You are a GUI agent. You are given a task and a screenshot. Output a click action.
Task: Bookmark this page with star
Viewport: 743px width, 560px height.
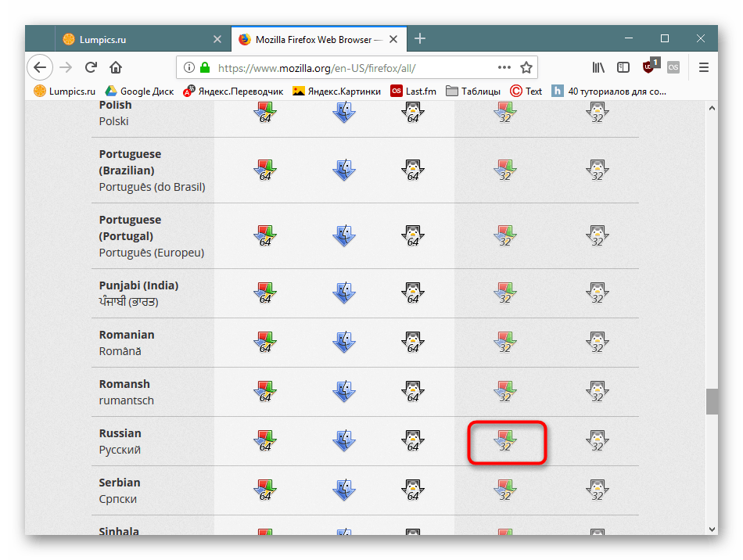coord(526,67)
